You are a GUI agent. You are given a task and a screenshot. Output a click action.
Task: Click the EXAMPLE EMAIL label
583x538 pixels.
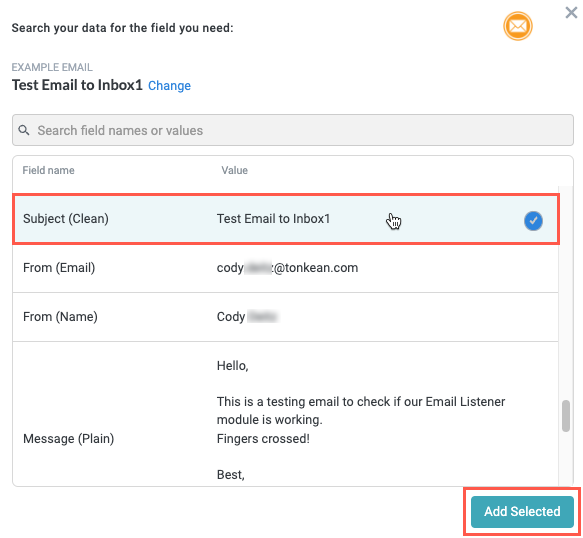click(52, 67)
